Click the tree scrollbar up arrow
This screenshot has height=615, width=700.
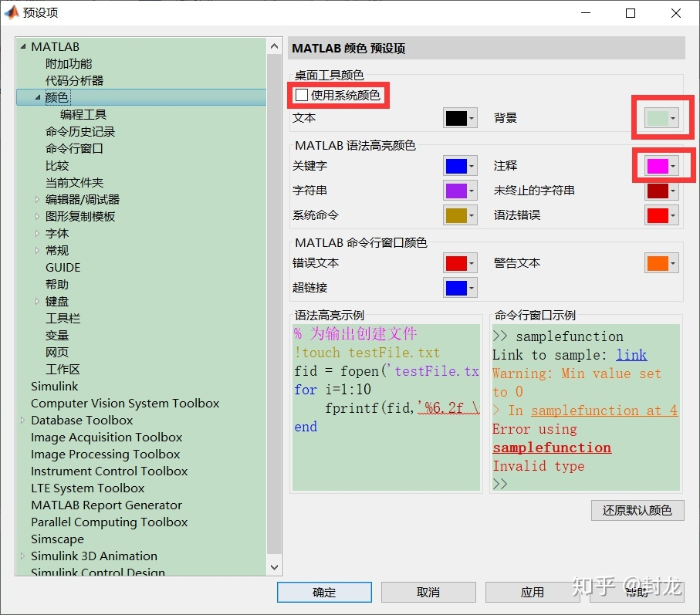[274, 46]
